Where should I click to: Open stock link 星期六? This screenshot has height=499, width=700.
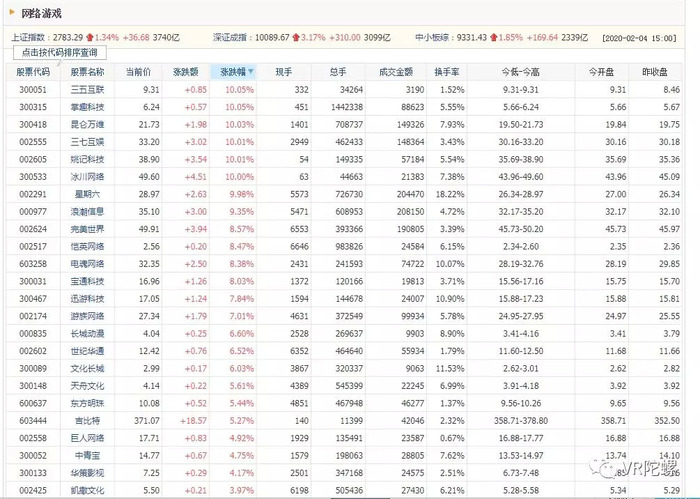88,194
